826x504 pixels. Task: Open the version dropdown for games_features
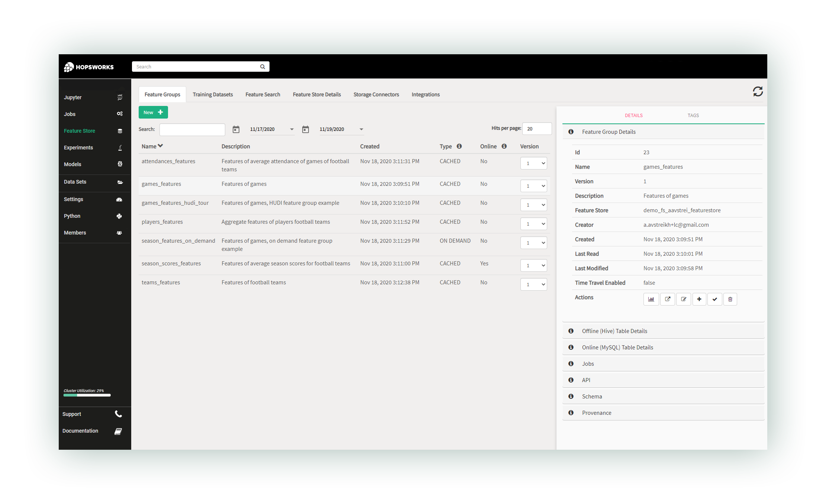coord(534,185)
